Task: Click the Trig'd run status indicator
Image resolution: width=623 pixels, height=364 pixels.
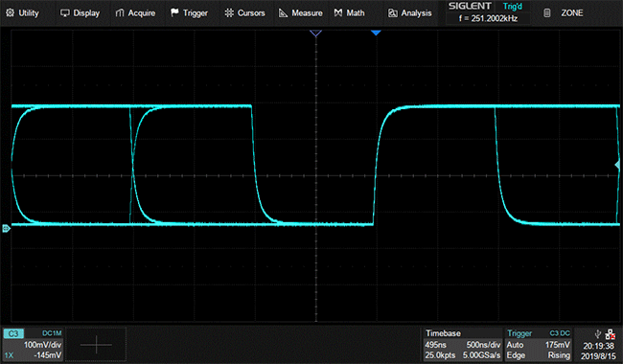Action: pos(512,7)
